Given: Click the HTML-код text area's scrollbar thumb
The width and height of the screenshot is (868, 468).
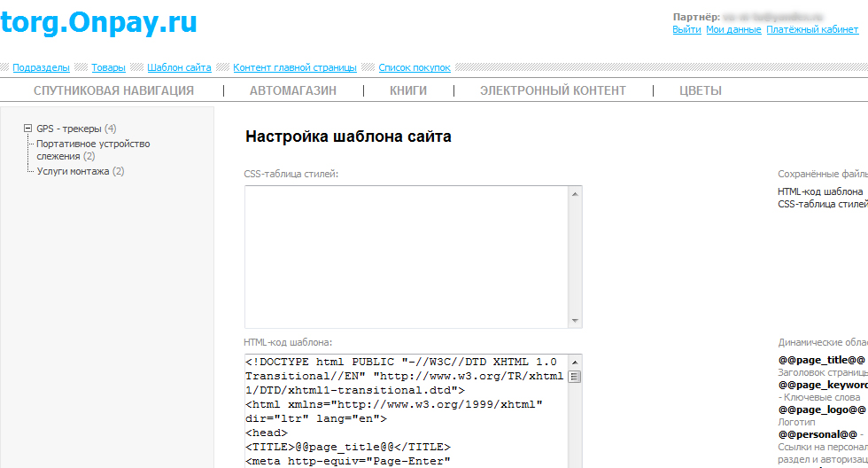Looking at the screenshot, I should [x=575, y=377].
